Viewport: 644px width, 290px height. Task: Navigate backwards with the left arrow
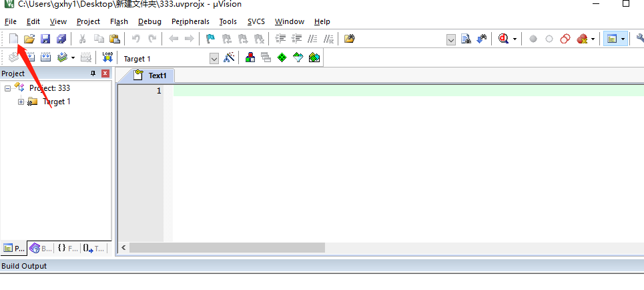pyautogui.click(x=174, y=39)
